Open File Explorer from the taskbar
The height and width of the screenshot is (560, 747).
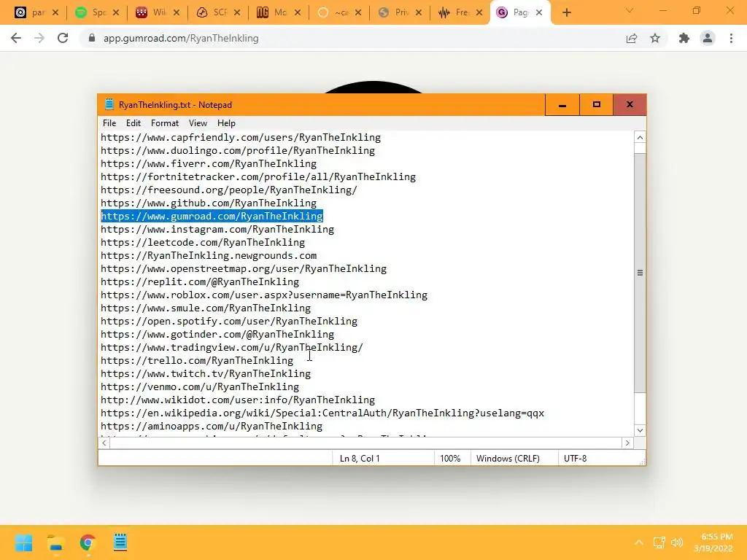click(x=55, y=542)
